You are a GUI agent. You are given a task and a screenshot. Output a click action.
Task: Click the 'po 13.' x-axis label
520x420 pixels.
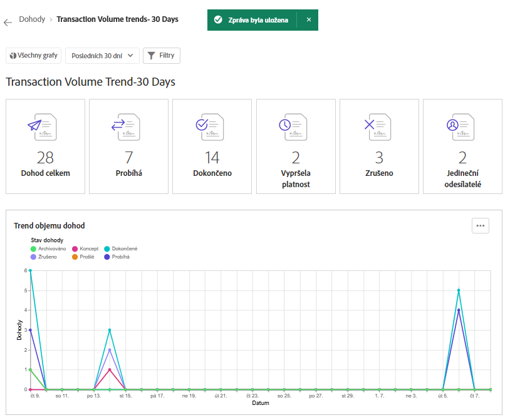[x=94, y=396]
